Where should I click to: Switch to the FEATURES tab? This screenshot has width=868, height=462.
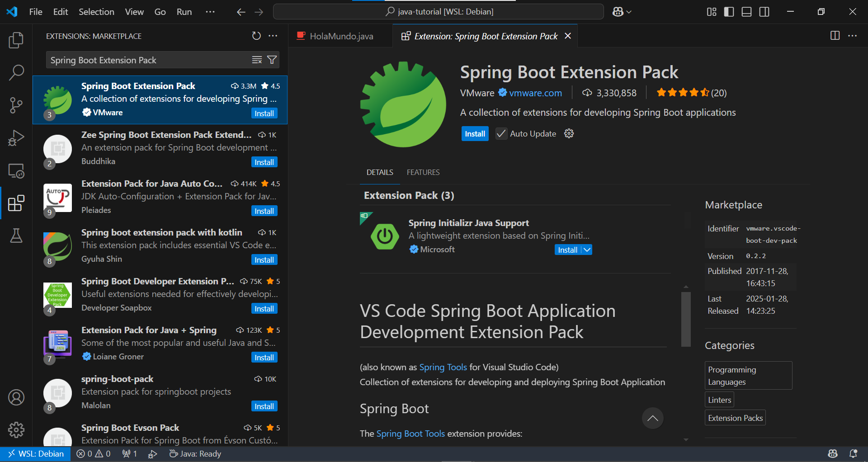(x=423, y=172)
